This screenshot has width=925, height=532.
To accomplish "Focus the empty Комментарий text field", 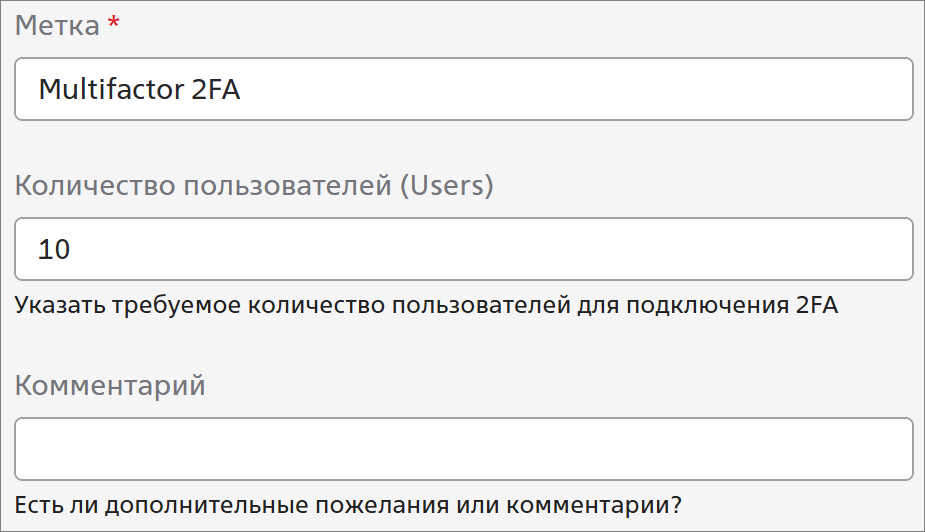I will click(463, 449).
